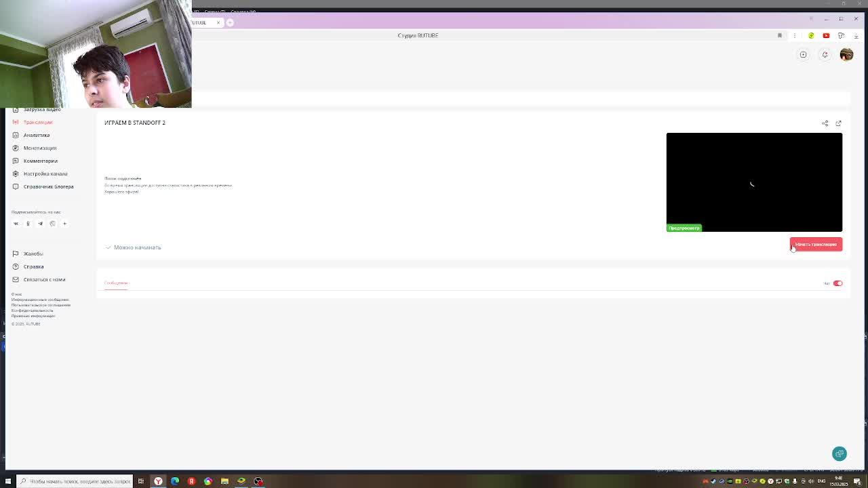Open the VK social link icon
Screen dimensions: 868x488
point(16,224)
